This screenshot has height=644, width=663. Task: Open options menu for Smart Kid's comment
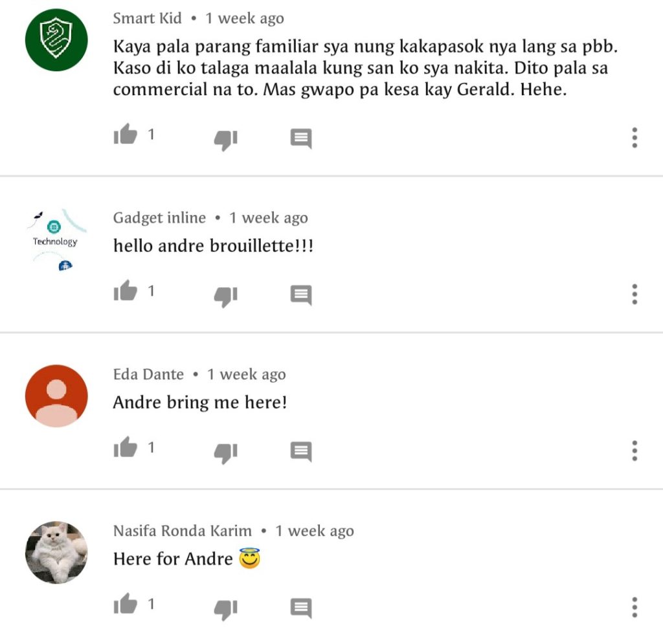pos(635,138)
